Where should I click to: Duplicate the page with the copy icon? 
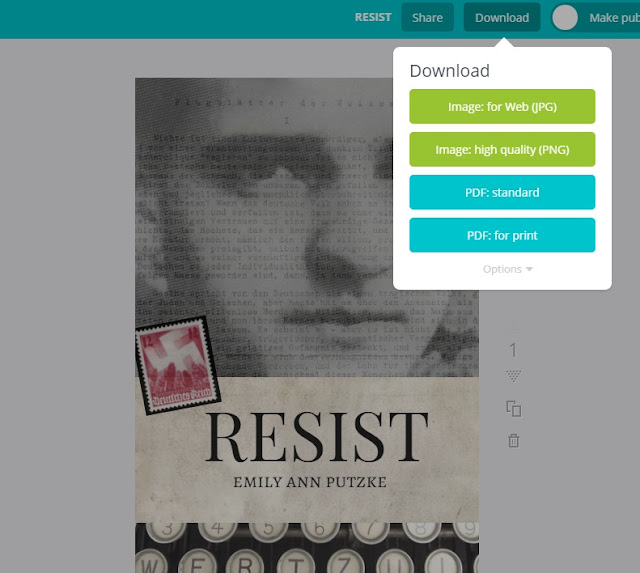(x=513, y=409)
